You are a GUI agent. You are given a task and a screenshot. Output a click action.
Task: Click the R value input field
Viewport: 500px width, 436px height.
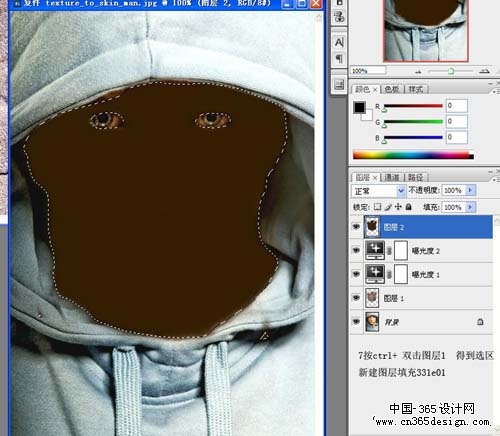coord(456,106)
